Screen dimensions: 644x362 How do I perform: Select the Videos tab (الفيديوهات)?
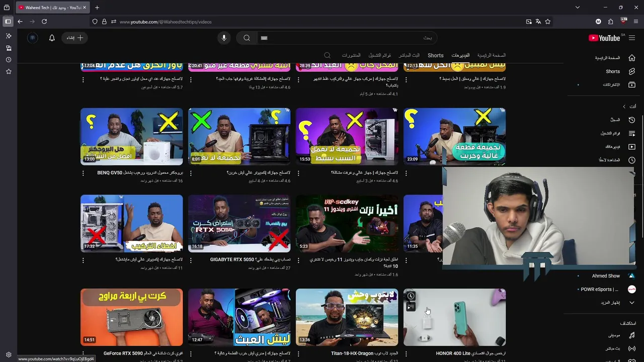click(x=460, y=55)
